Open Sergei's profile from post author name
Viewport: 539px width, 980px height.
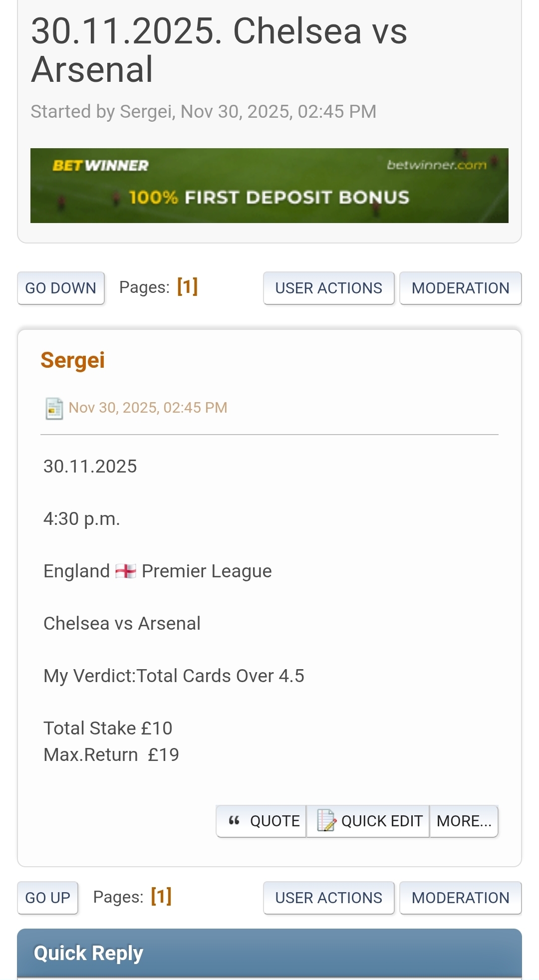(x=73, y=360)
